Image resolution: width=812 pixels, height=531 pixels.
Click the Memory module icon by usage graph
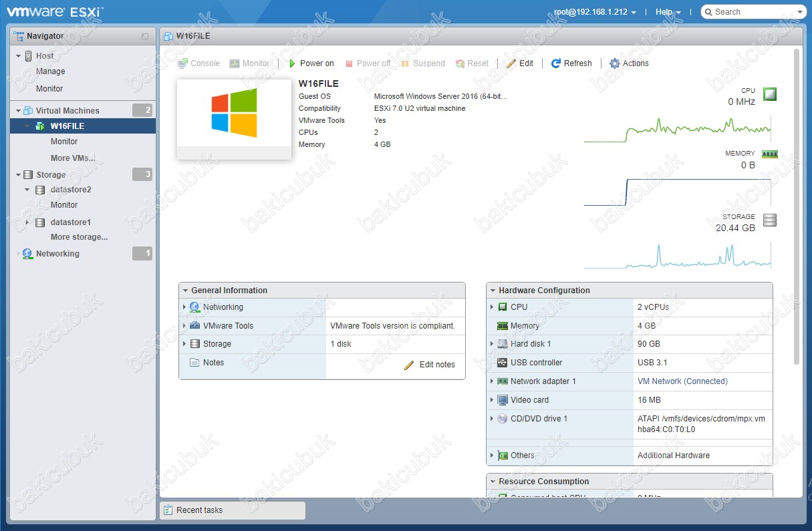pyautogui.click(x=770, y=154)
